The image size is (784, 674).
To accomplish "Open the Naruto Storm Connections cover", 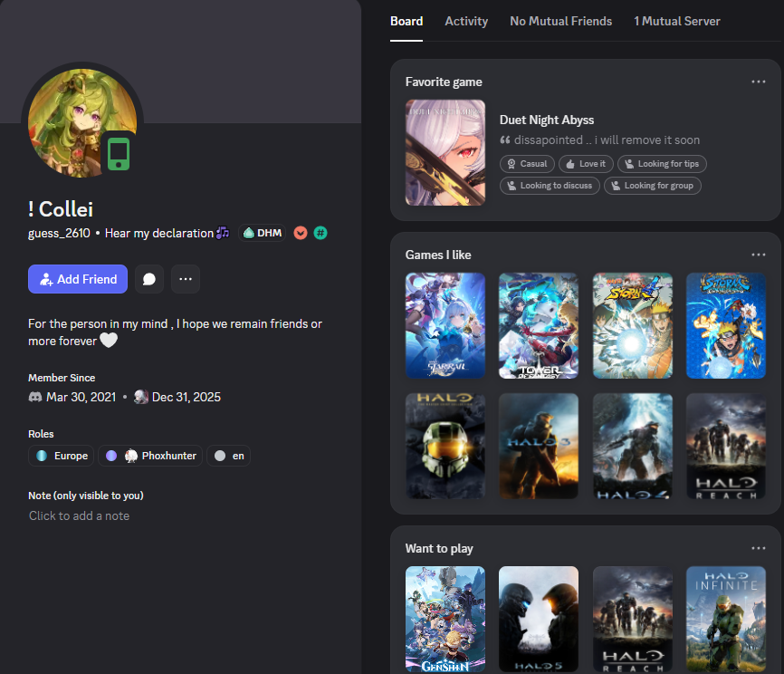I will (x=726, y=326).
